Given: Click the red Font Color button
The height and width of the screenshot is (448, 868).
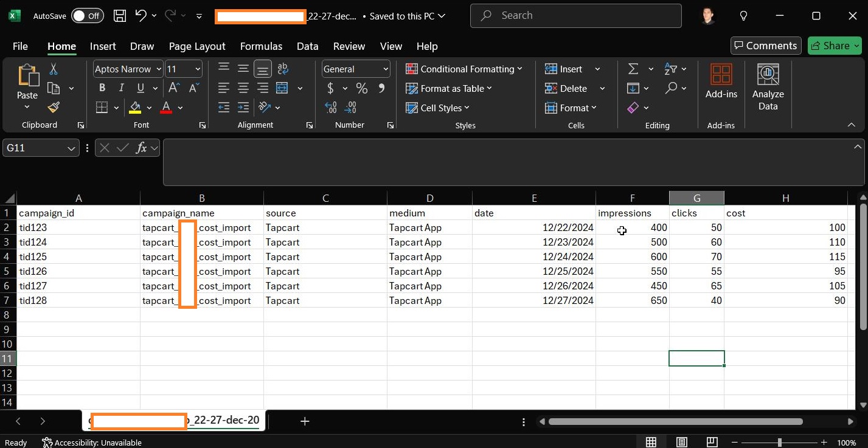Looking at the screenshot, I should point(165,108).
